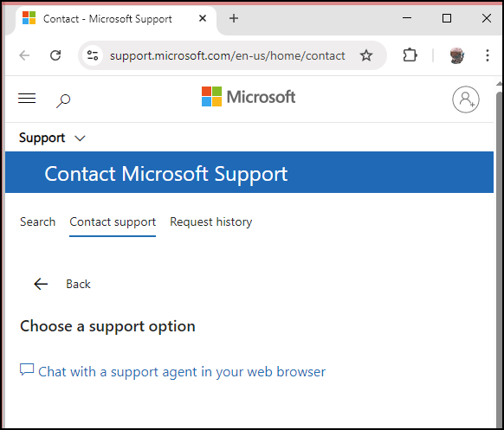Expand the Support dropdown chevron
504x430 pixels.
80,138
